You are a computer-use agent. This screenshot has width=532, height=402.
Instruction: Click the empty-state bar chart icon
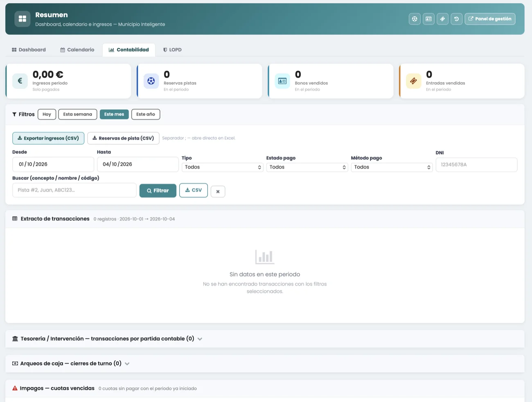tap(265, 257)
